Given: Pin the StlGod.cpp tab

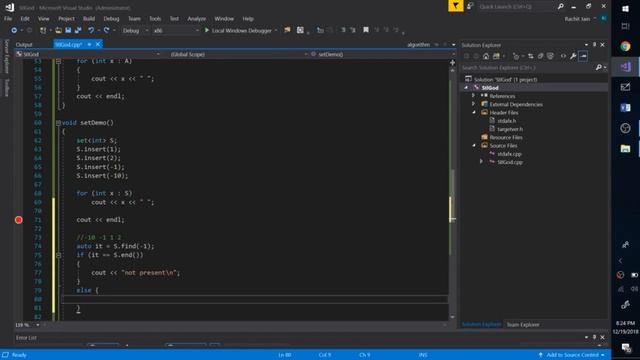Looking at the screenshot, I should (x=89, y=44).
